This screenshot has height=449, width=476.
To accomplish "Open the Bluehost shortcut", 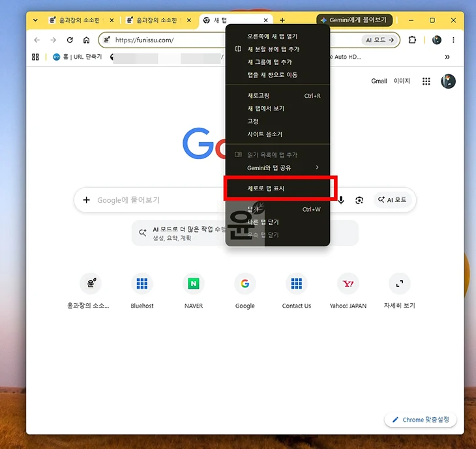I will [x=142, y=291].
